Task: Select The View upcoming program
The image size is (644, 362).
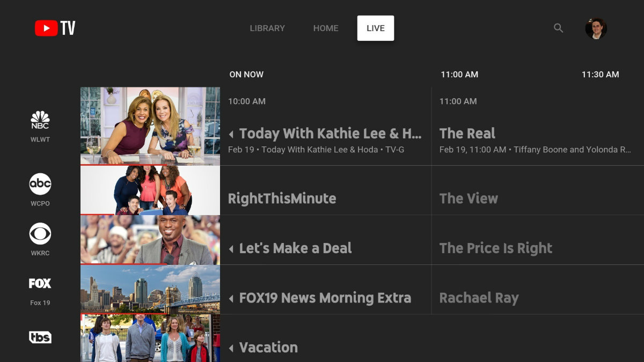Action: [x=469, y=199]
